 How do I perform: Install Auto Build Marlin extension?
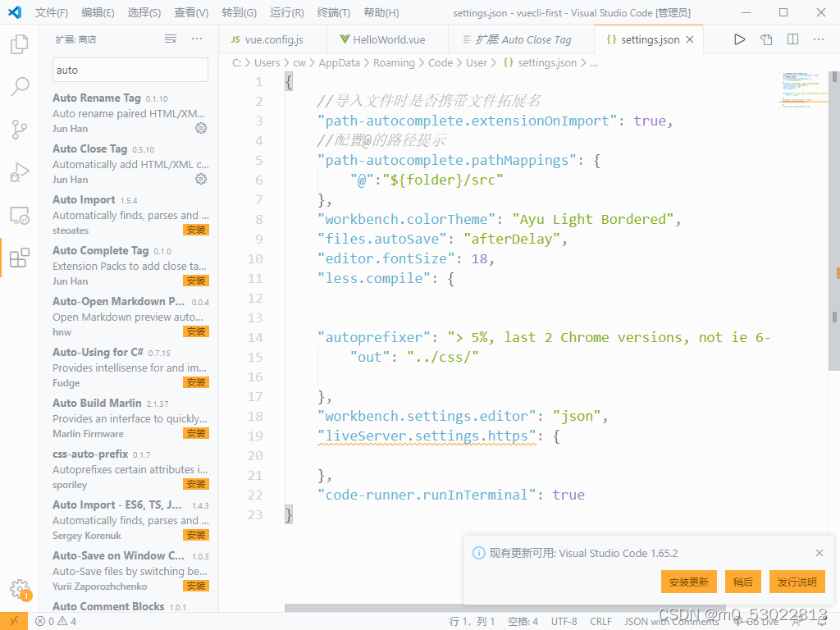[196, 433]
